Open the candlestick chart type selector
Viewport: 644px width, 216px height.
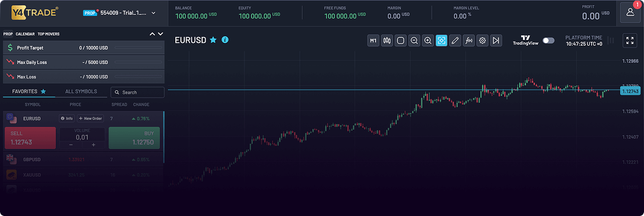pos(387,41)
